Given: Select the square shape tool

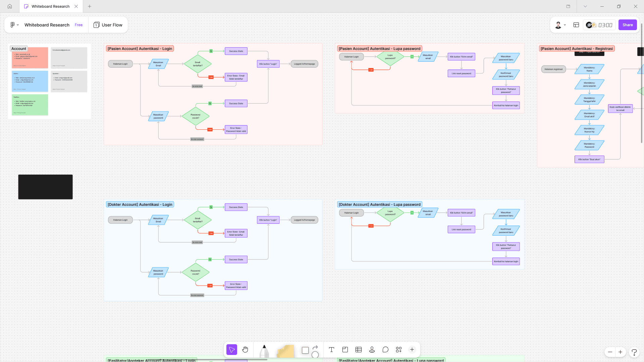Looking at the screenshot, I should [305, 350].
